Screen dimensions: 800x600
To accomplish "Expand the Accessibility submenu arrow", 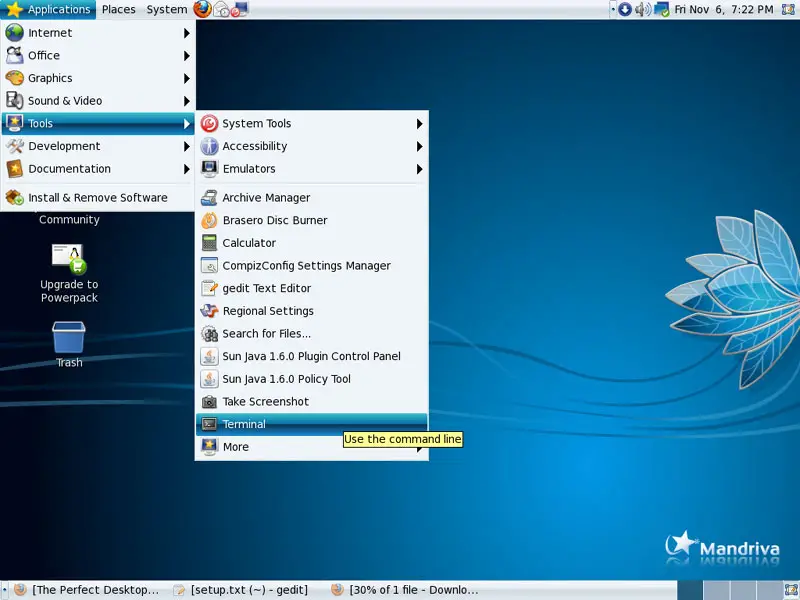I will coord(419,146).
